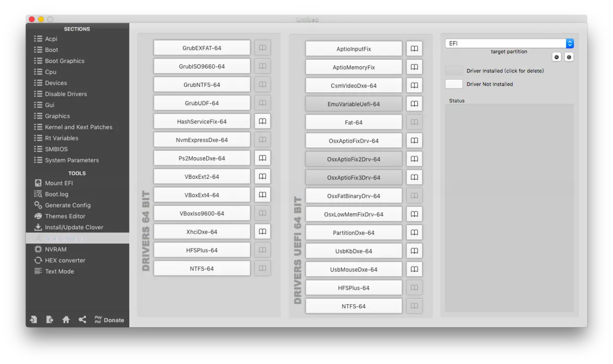Open info book for CsmVideoDxe-64
The image size is (613, 364).
point(414,85)
